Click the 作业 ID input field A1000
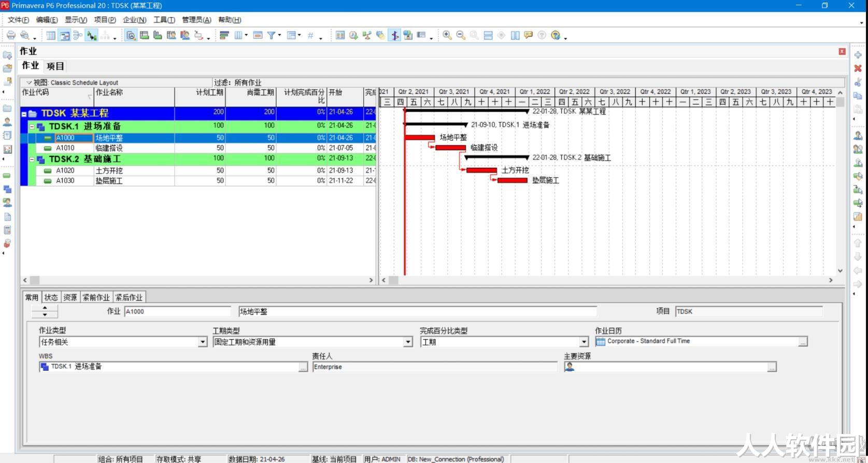This screenshot has height=463, width=868. pyautogui.click(x=177, y=311)
